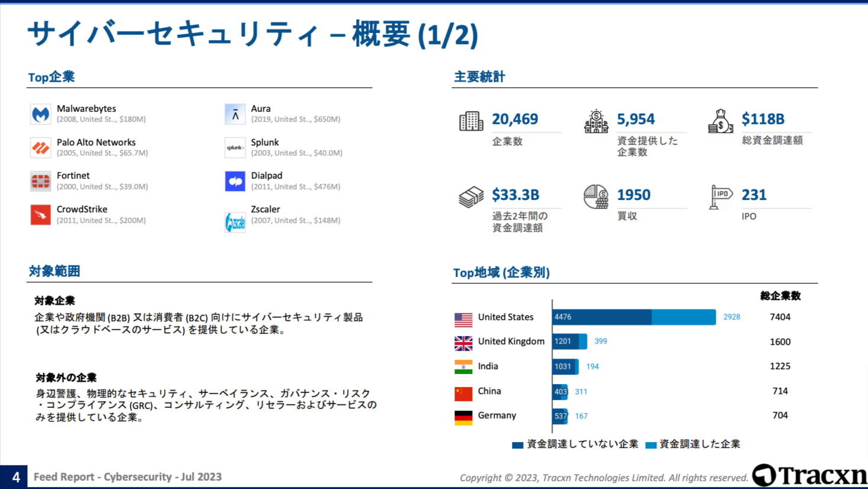This screenshot has width=868, height=489.
Task: Click the 311 funded count for China
Action: pos(581,392)
